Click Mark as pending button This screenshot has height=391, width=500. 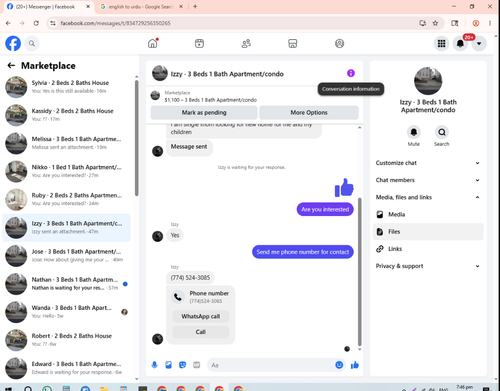point(204,112)
